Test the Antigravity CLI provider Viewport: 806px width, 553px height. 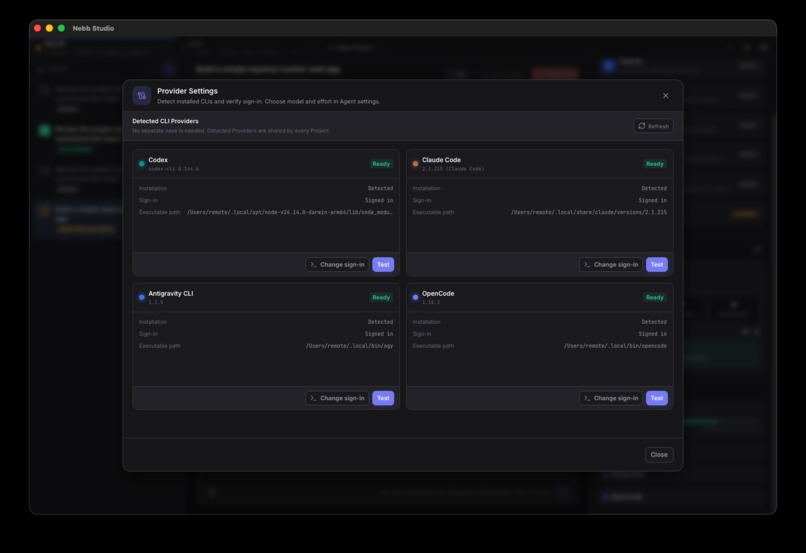point(383,398)
